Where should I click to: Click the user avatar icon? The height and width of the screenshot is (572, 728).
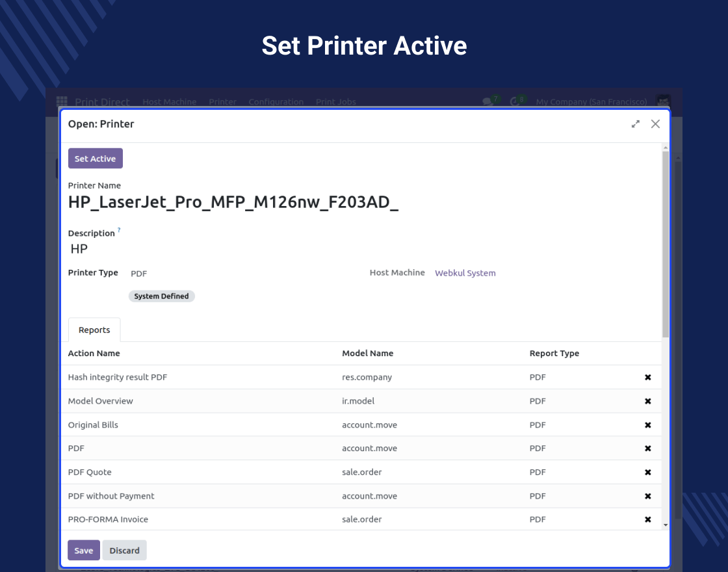[x=662, y=101]
